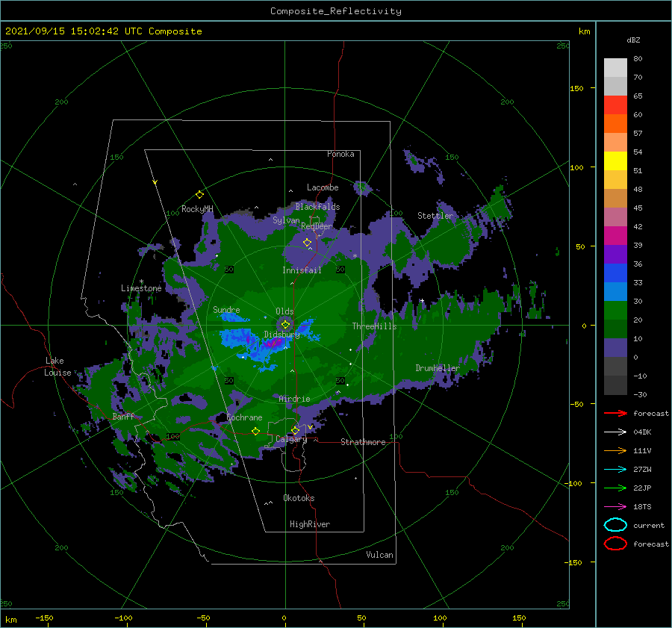Click the Ponoka town label

tap(340, 155)
